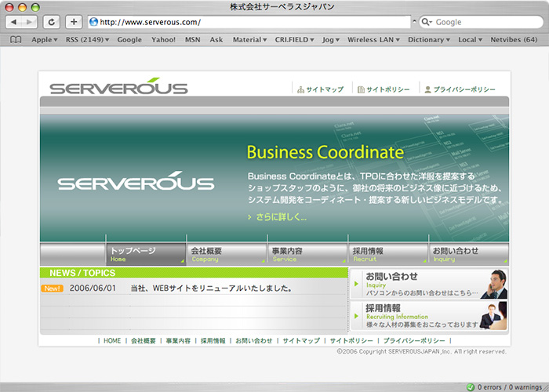
Task: Click the お問い合わせ link in the footer
Action: click(254, 340)
